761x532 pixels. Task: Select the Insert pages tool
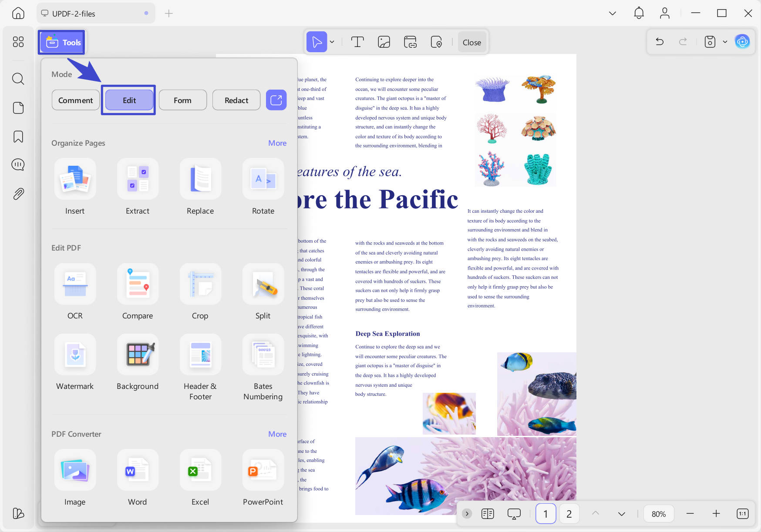pyautogui.click(x=75, y=187)
